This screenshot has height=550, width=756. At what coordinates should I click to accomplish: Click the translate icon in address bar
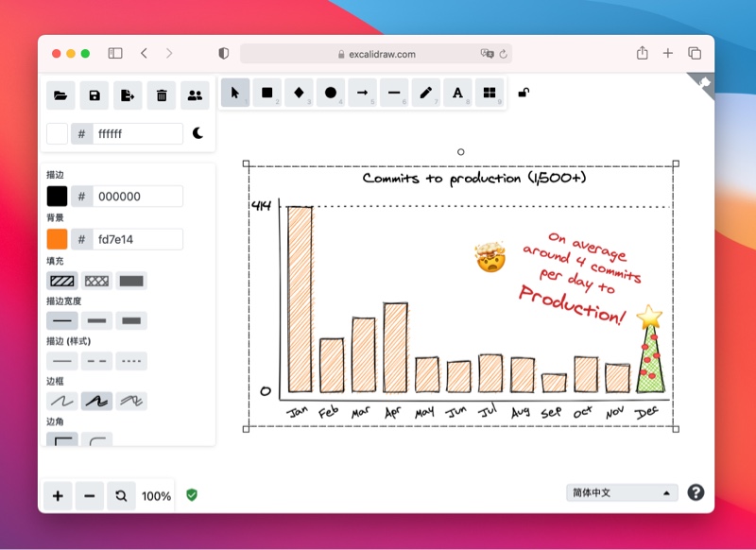[487, 54]
